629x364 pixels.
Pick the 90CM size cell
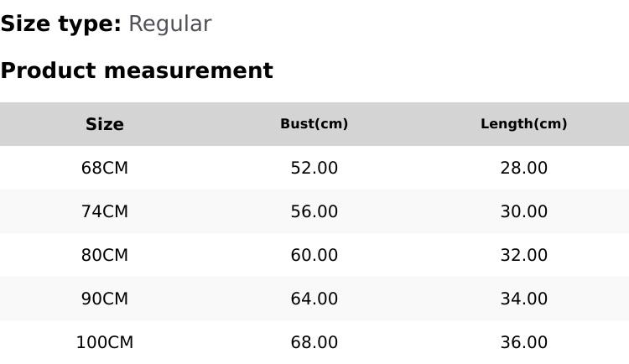pyautogui.click(x=105, y=299)
